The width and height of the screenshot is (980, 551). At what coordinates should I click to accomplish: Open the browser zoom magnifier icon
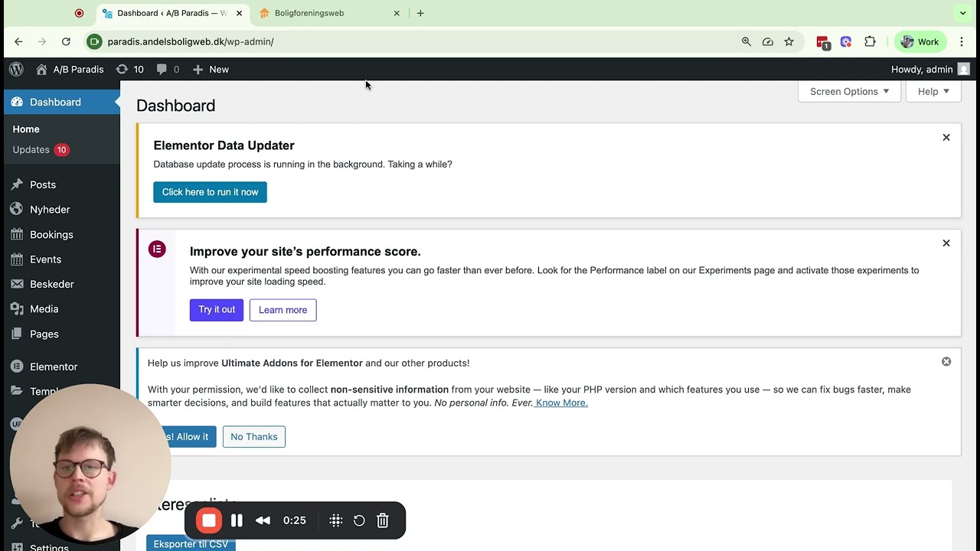pos(746,41)
